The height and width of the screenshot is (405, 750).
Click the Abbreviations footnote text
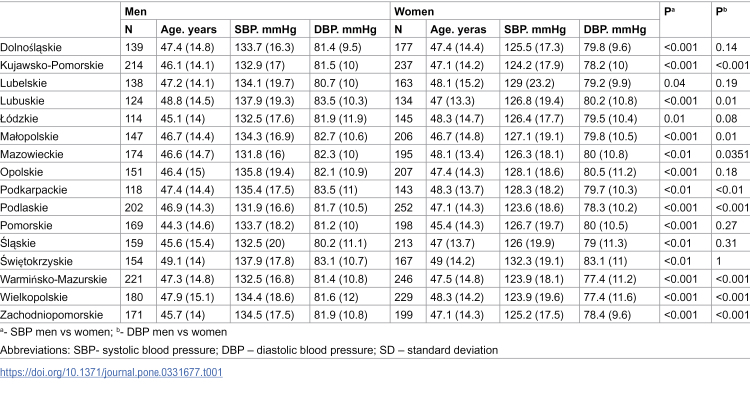249,350
